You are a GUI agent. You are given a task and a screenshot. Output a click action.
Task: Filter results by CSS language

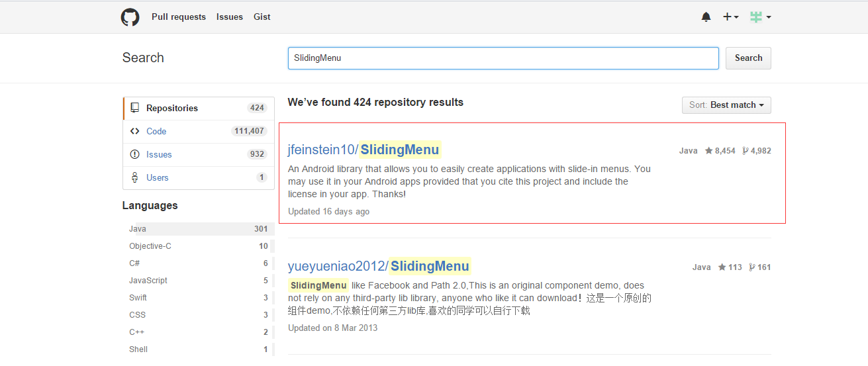click(x=199, y=315)
